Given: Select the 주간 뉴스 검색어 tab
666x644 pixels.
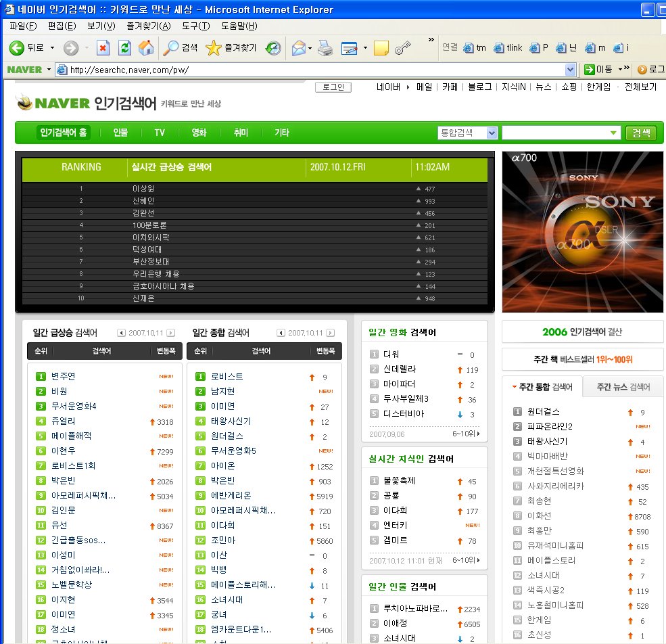Looking at the screenshot, I should point(623,387).
